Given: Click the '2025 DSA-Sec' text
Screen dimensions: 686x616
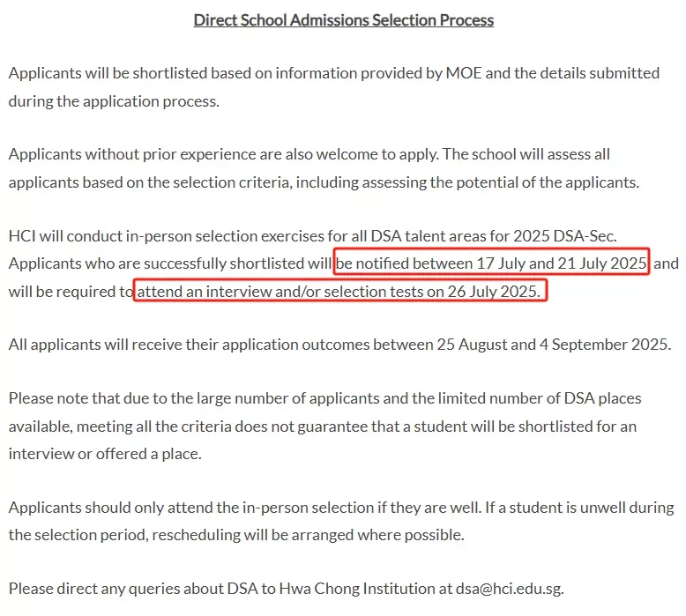Looking at the screenshot, I should (x=564, y=236).
